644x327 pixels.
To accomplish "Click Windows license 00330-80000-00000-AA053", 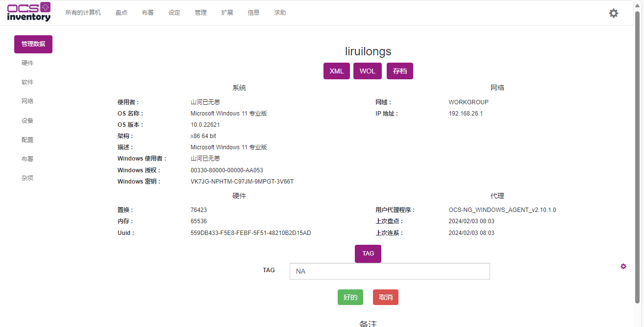I will click(227, 170).
